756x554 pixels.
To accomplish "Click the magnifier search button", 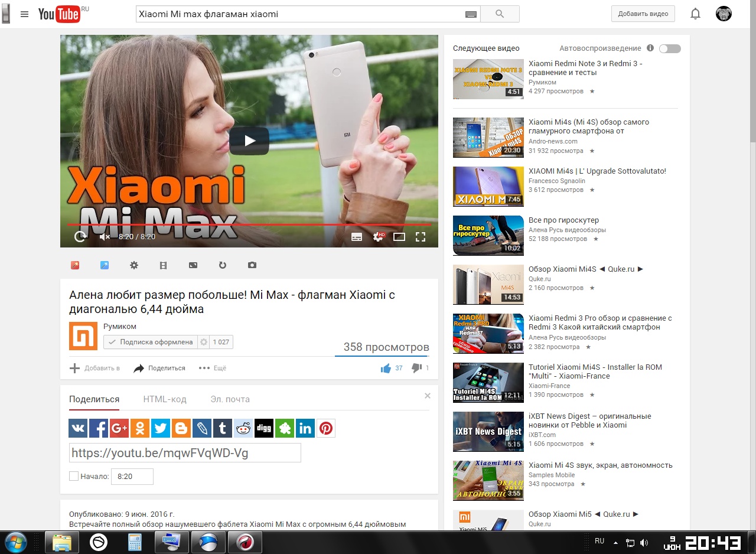I will coord(500,14).
